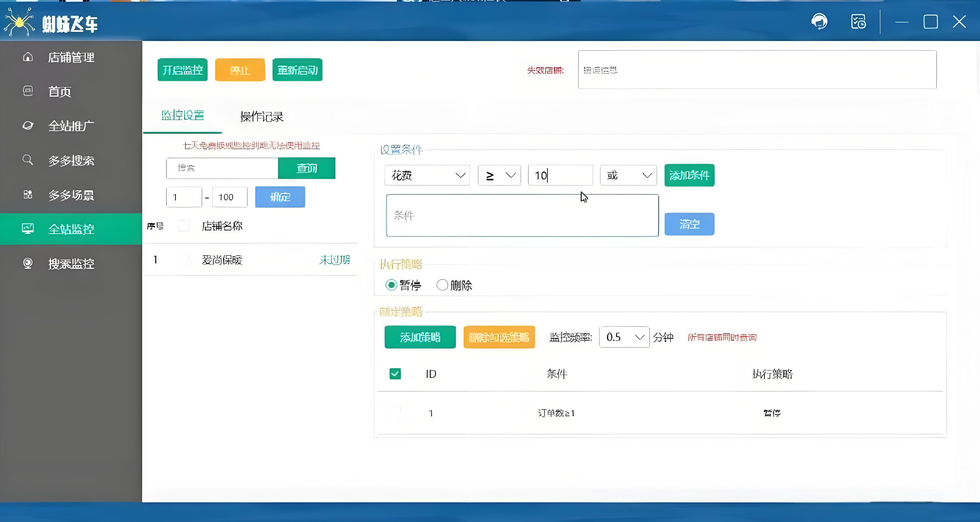Open the task checklist icon in title bar
This screenshot has width=980, height=522.
click(x=858, y=22)
